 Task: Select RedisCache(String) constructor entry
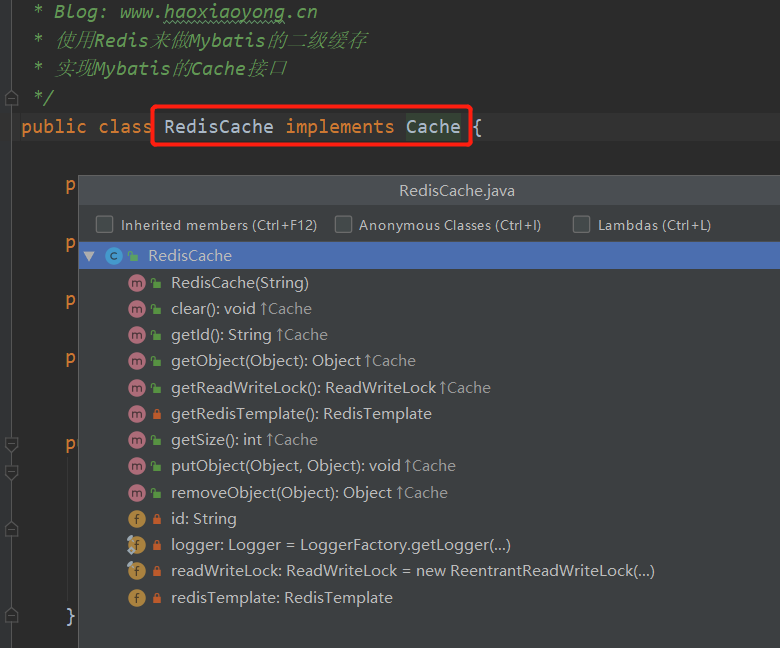(240, 283)
